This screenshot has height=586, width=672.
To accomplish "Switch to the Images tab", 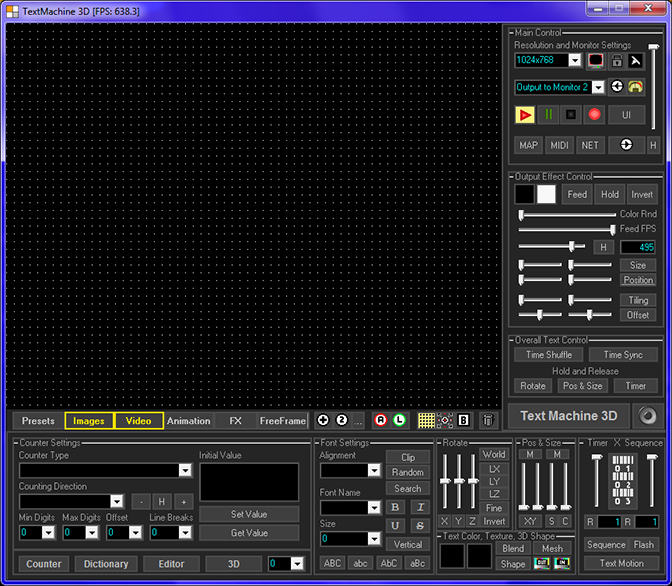I will pyautogui.click(x=89, y=421).
